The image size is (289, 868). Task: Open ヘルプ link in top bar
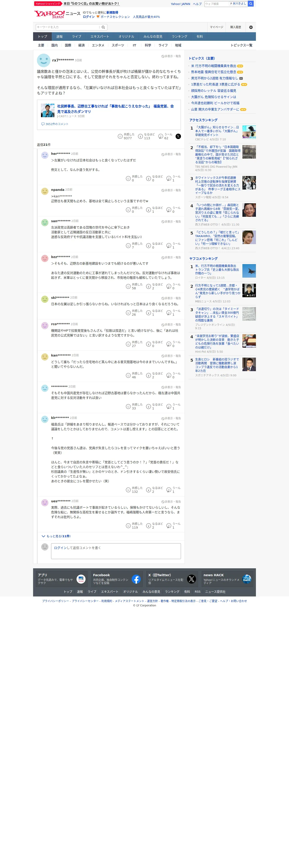click(197, 4)
